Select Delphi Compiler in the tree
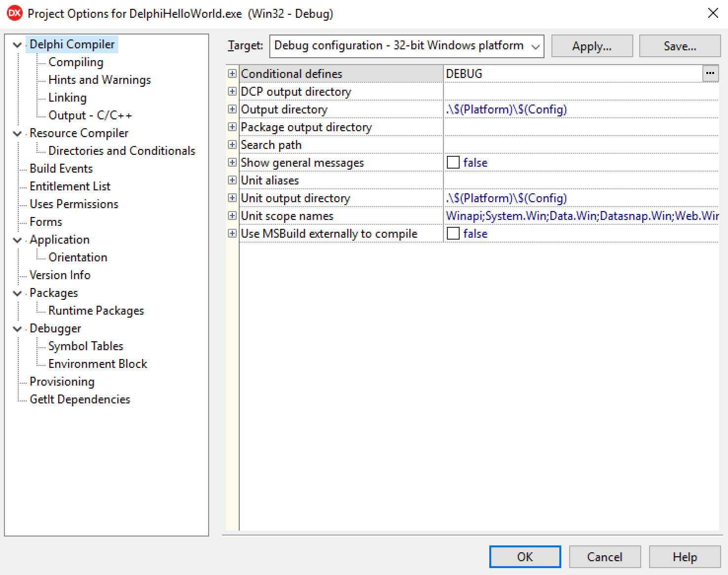The image size is (728, 575). tap(72, 44)
